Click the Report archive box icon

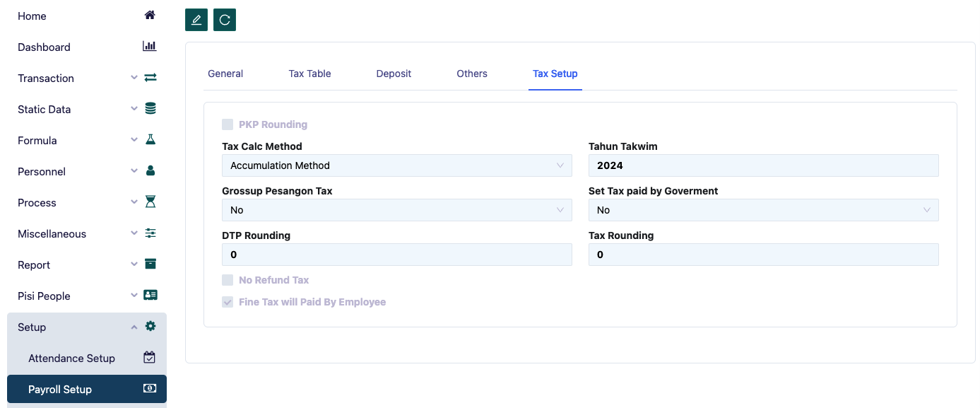pyautogui.click(x=150, y=264)
